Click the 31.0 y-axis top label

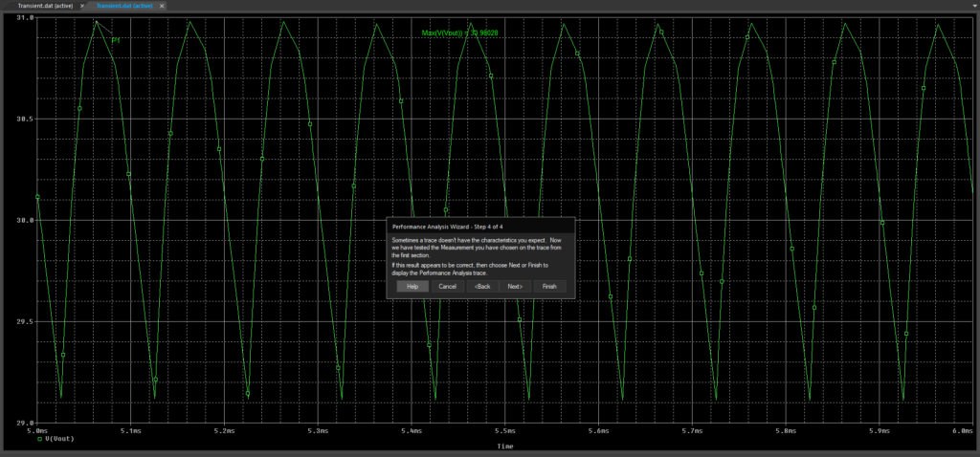[x=24, y=17]
